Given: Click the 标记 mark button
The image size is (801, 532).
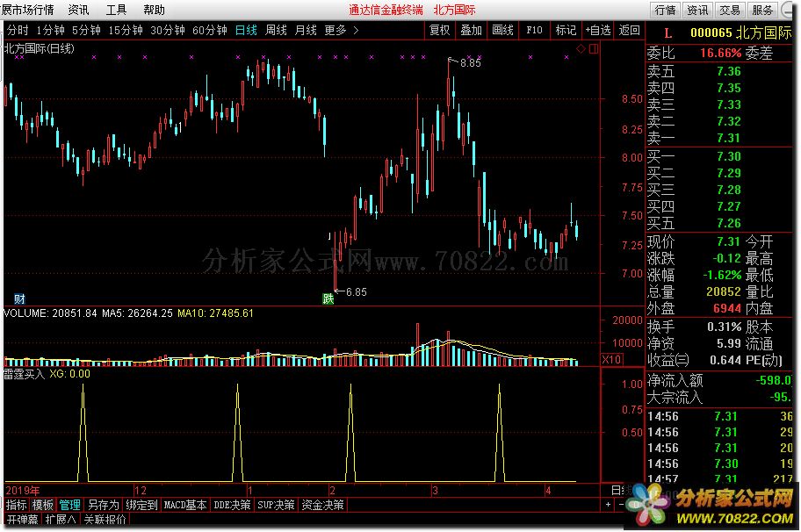Looking at the screenshot, I should coord(566,31).
